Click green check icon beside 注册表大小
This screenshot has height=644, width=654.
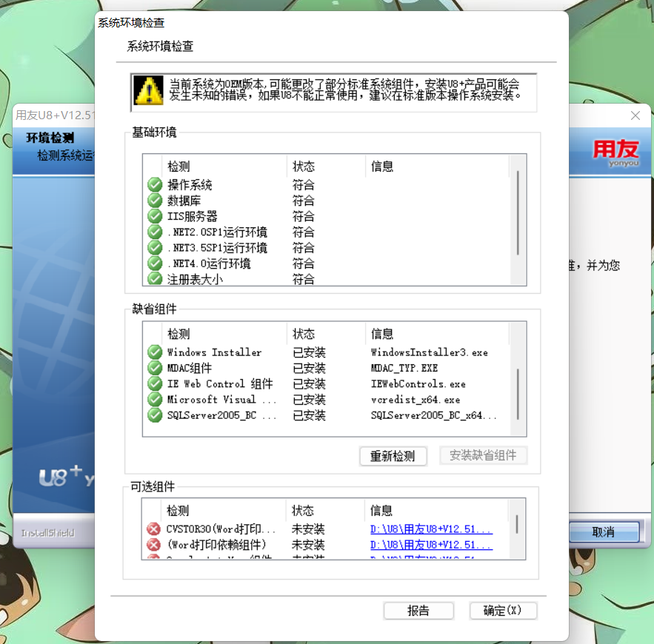coord(155,278)
